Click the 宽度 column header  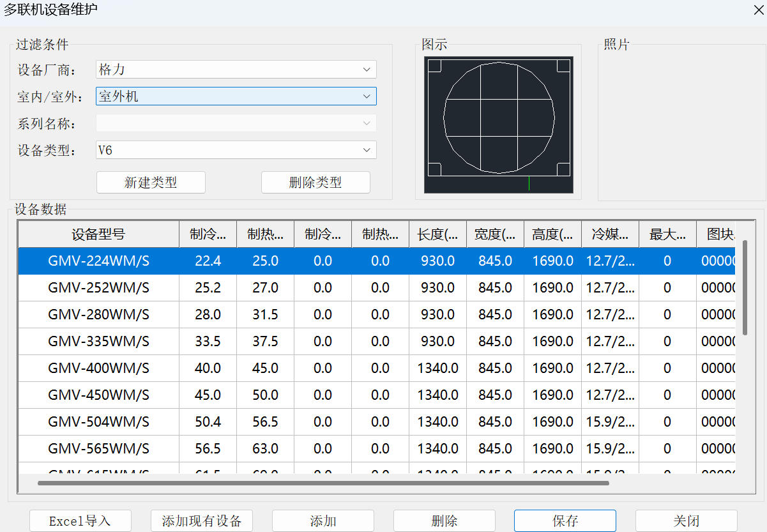tap(495, 234)
